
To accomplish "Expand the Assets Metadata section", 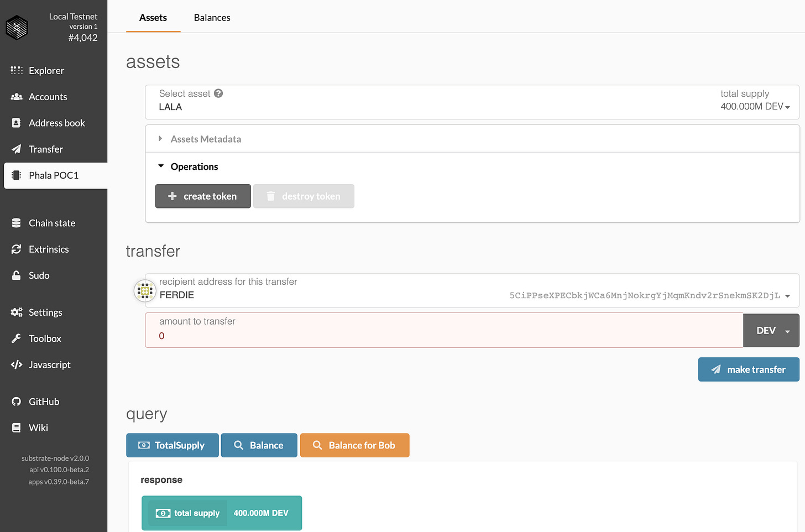I will tap(472, 139).
